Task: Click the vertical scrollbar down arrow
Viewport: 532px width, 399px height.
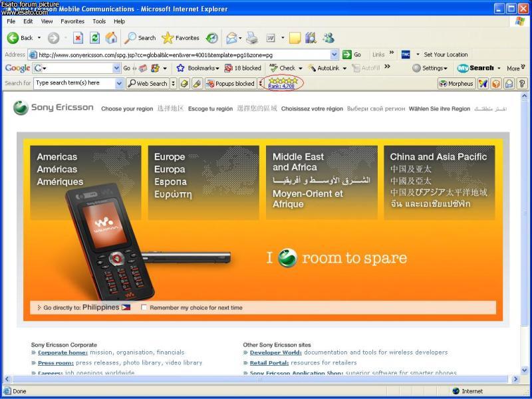Action: (525, 370)
